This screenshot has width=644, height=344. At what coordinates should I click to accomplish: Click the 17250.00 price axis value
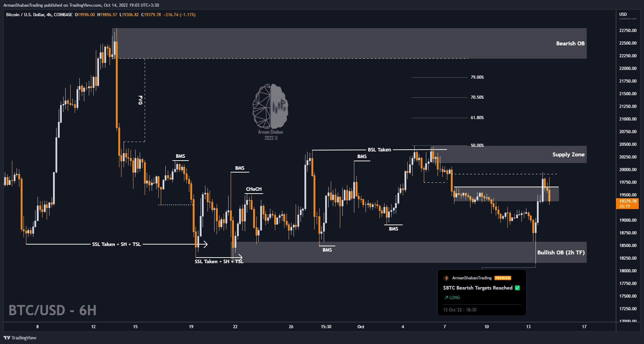[628, 309]
